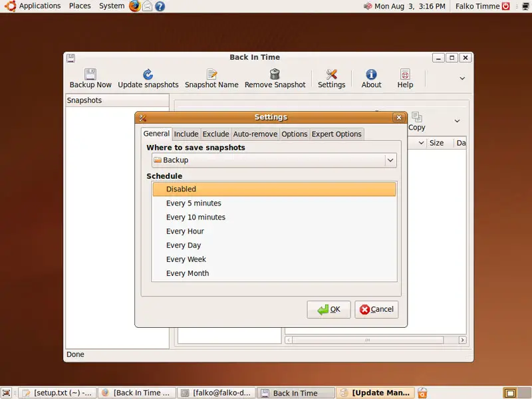Viewport: 532px width, 399px height.
Task: Open the mail icon in top panel
Action: coord(147,6)
